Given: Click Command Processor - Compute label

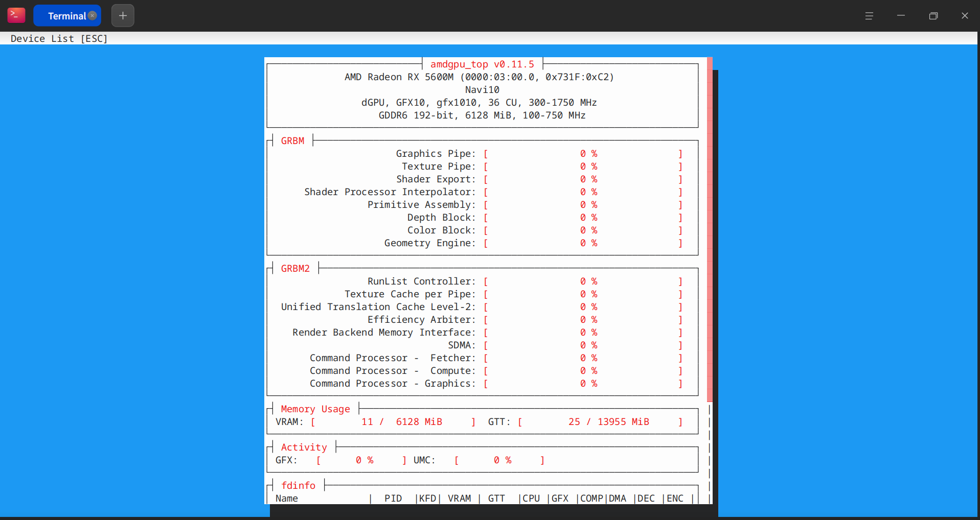Looking at the screenshot, I should click(393, 370).
